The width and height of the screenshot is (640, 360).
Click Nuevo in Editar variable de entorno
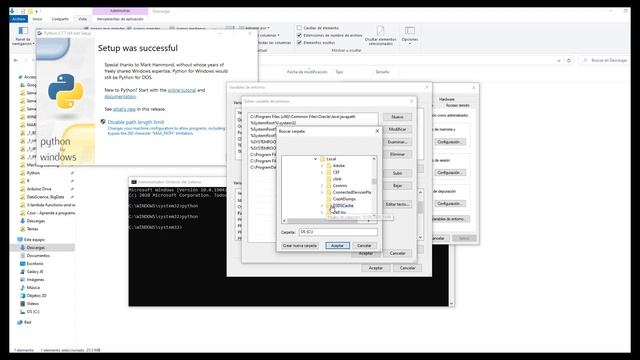397,117
